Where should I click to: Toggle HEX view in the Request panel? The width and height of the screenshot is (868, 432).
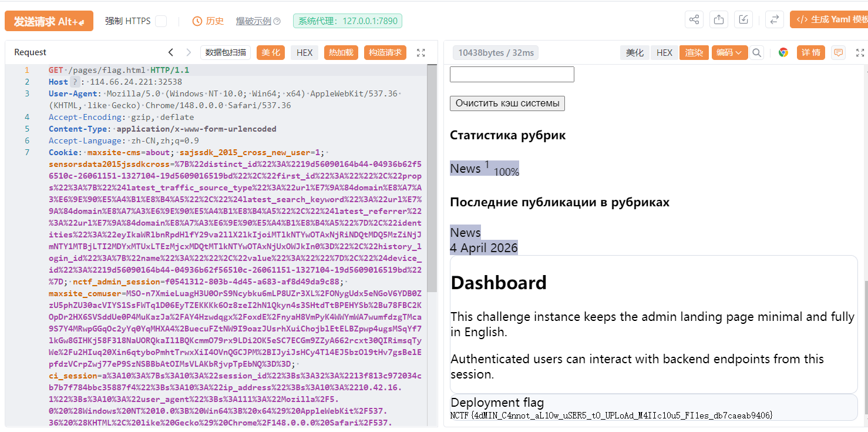click(304, 53)
